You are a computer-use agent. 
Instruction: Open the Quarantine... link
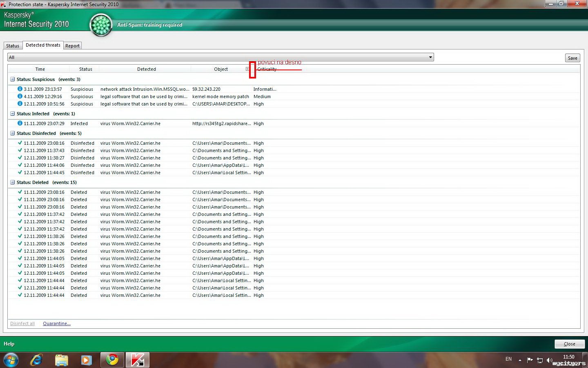tap(57, 323)
